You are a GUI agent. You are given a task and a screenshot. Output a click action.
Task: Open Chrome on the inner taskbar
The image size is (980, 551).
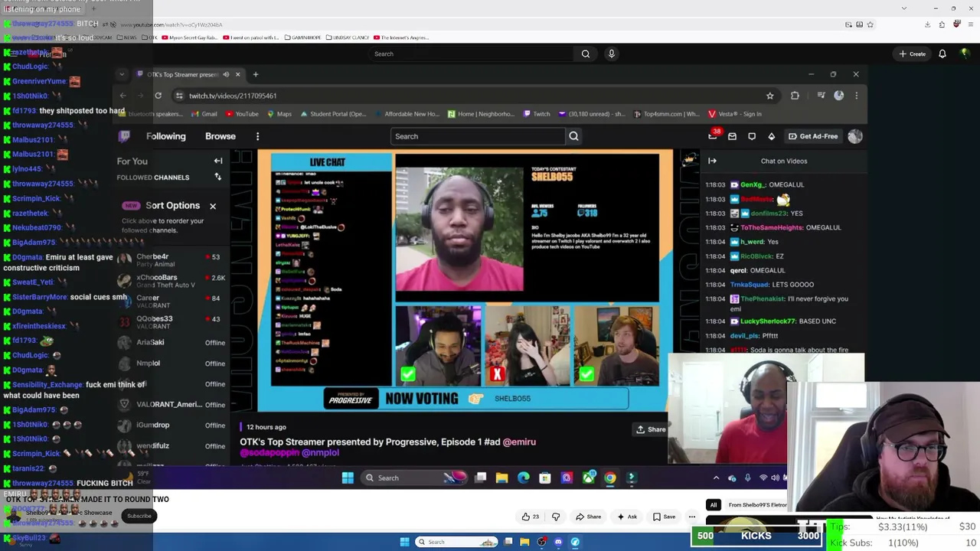(609, 478)
